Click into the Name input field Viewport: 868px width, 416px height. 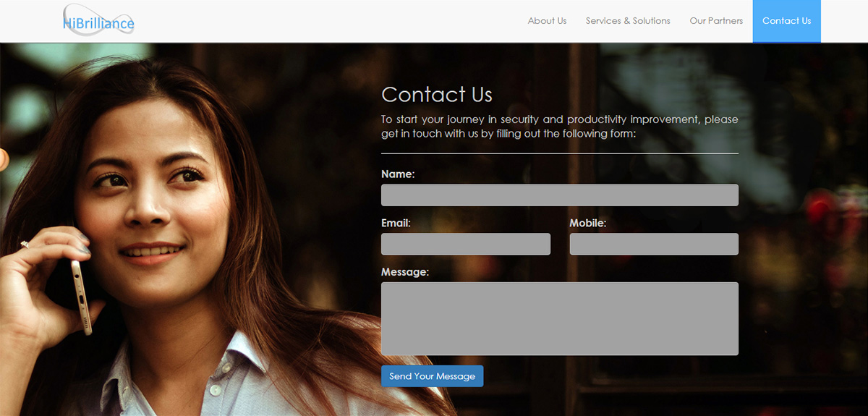560,195
